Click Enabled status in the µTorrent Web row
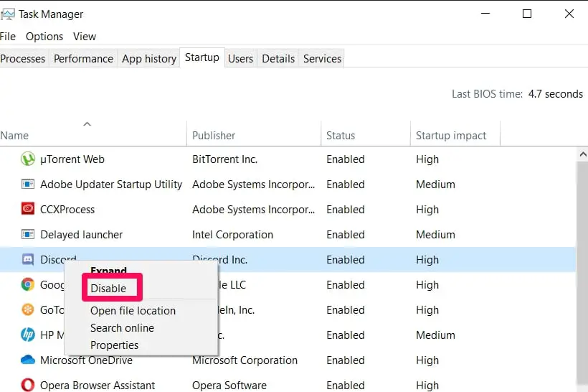 coord(346,159)
